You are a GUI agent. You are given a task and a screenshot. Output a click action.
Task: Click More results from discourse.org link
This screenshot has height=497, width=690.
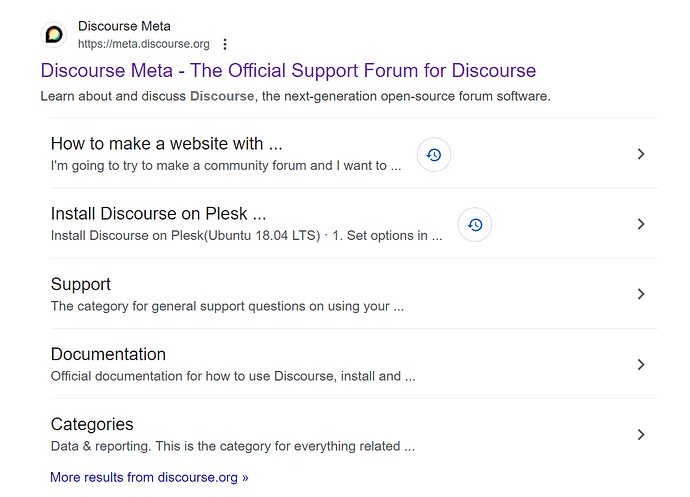[x=149, y=477]
